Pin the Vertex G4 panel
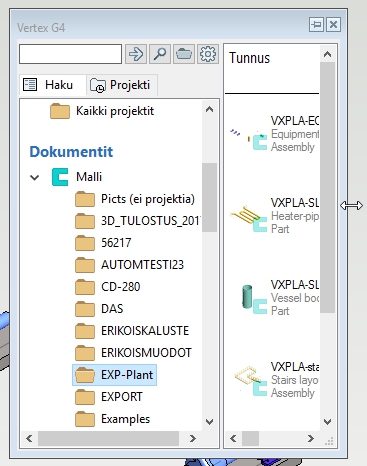367x466 pixels. (316, 24)
